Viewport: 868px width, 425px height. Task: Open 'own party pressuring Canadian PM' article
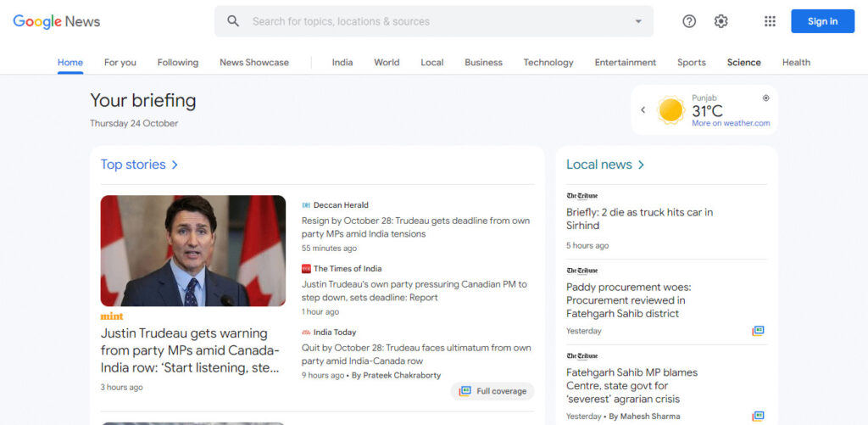(x=415, y=291)
